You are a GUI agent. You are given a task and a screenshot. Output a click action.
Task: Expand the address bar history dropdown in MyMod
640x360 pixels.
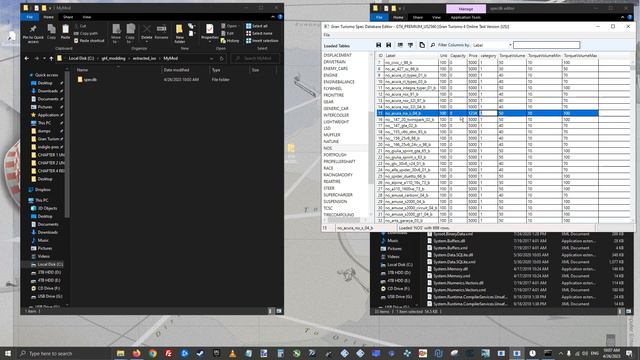211,58
